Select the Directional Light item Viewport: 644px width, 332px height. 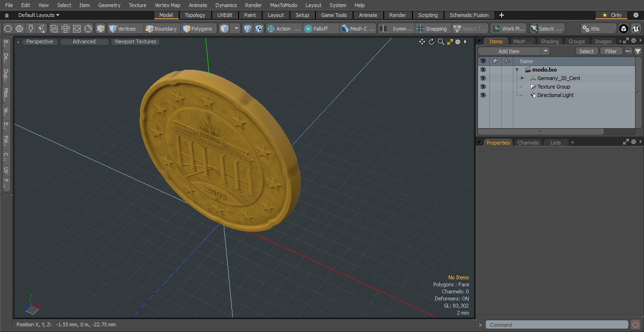tap(555, 95)
